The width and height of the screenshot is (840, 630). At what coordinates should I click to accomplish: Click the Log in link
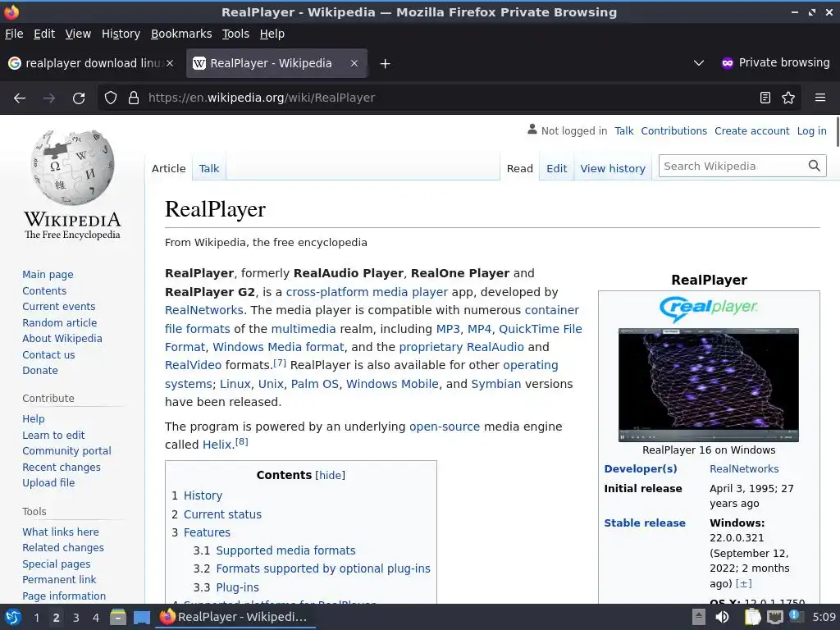pos(811,131)
